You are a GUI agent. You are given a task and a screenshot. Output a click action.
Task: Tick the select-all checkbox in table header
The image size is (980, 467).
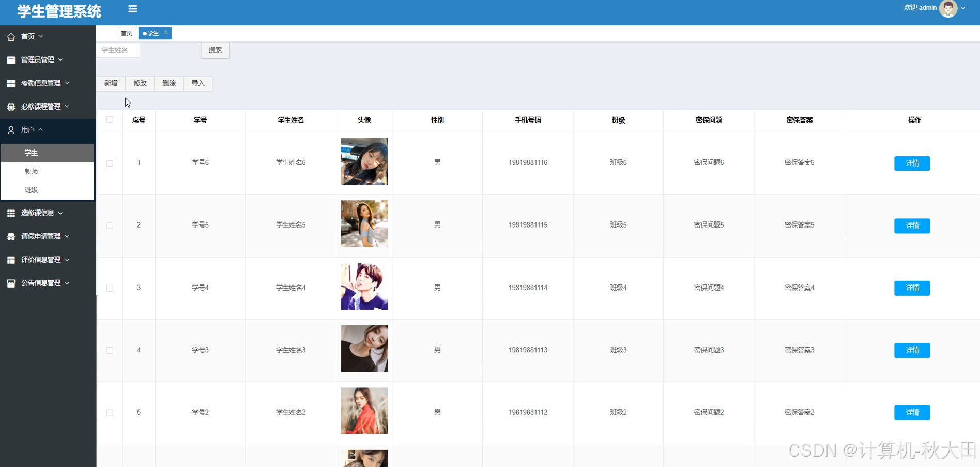(110, 119)
